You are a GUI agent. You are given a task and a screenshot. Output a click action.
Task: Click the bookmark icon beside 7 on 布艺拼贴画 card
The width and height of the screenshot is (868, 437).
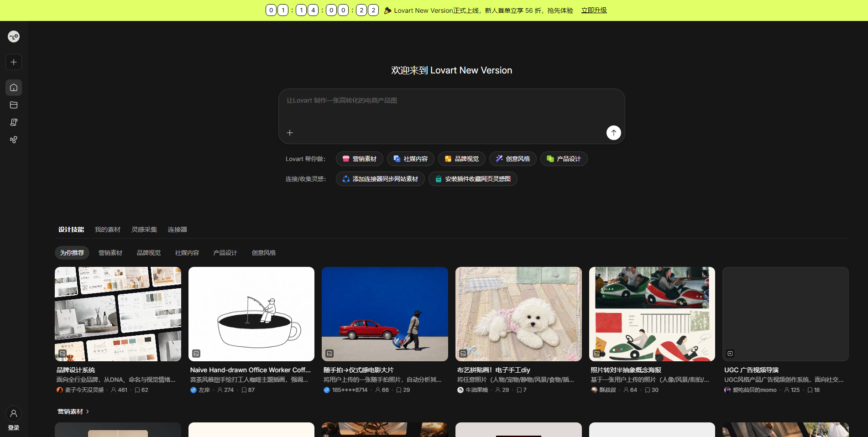519,390
